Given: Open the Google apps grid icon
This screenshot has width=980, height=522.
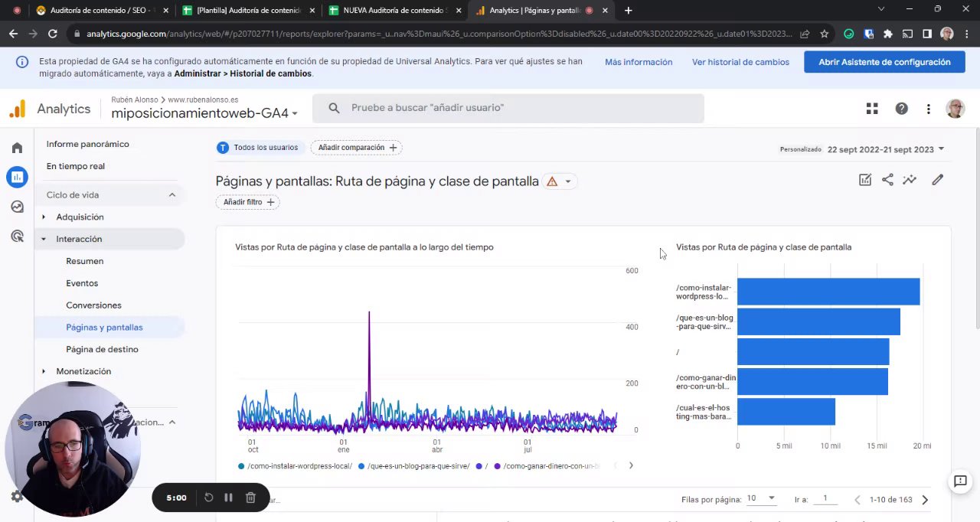Looking at the screenshot, I should pyautogui.click(x=872, y=109).
